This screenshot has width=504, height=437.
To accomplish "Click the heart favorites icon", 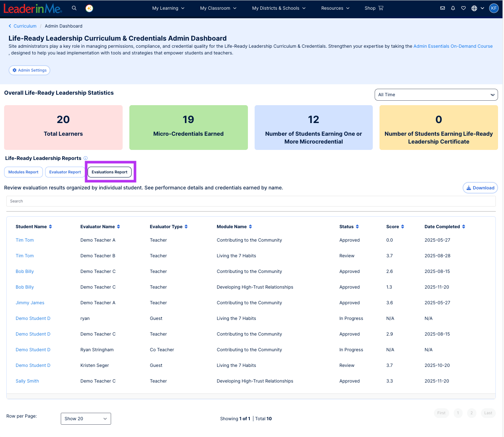I will click(463, 8).
